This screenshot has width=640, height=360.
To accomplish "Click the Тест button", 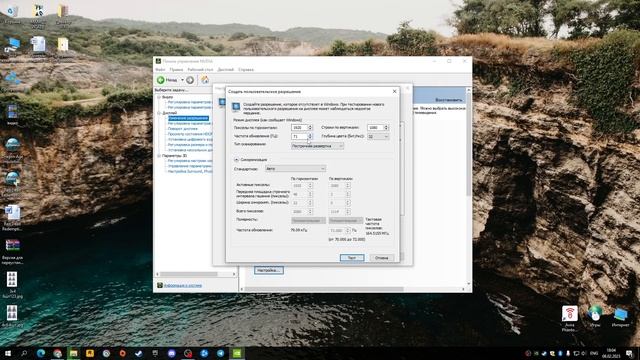I will [352, 258].
